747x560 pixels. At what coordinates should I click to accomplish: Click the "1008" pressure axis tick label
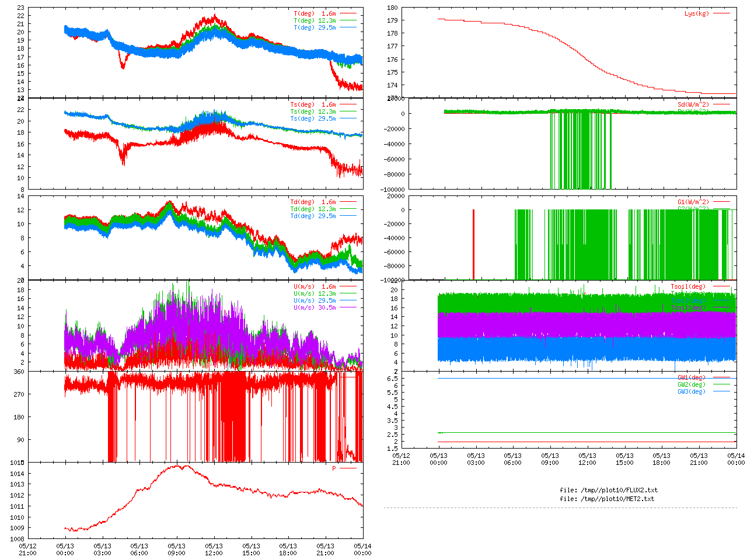[x=17, y=539]
